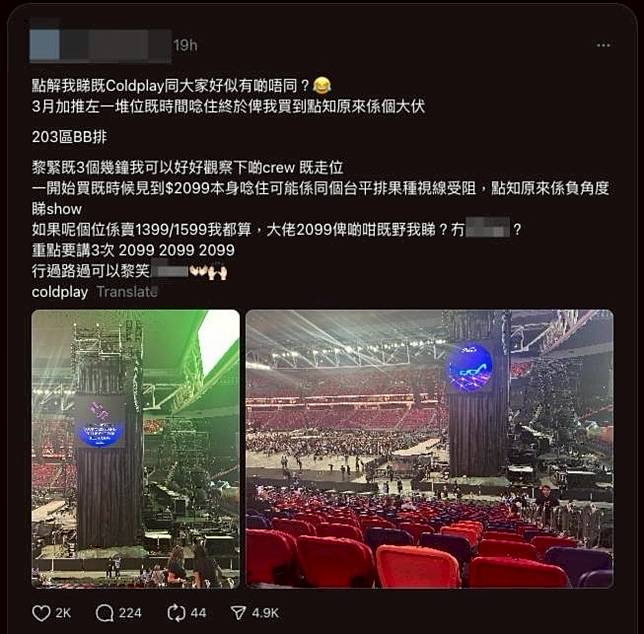Image resolution: width=644 pixels, height=634 pixels.
Task: Open the blurred author username
Action: tap(116, 45)
